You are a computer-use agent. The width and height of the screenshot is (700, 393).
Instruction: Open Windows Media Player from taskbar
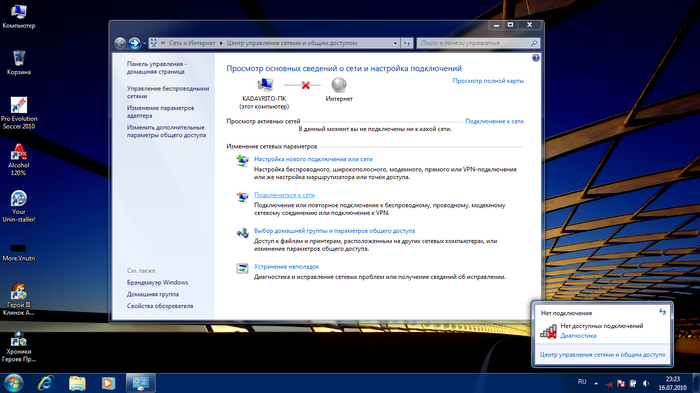pos(108,383)
